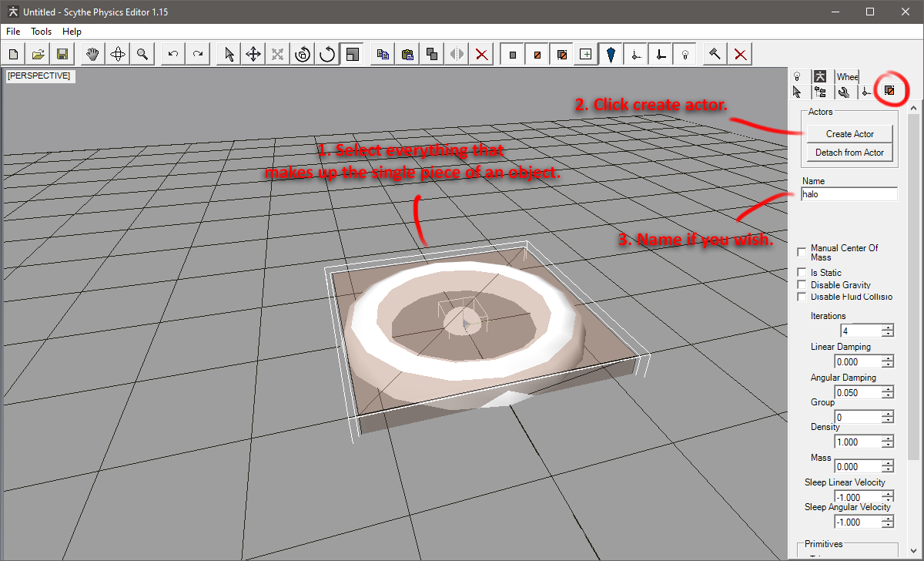The height and width of the screenshot is (561, 924).
Task: Switch to the light bulb panel tab
Action: pyautogui.click(x=798, y=76)
